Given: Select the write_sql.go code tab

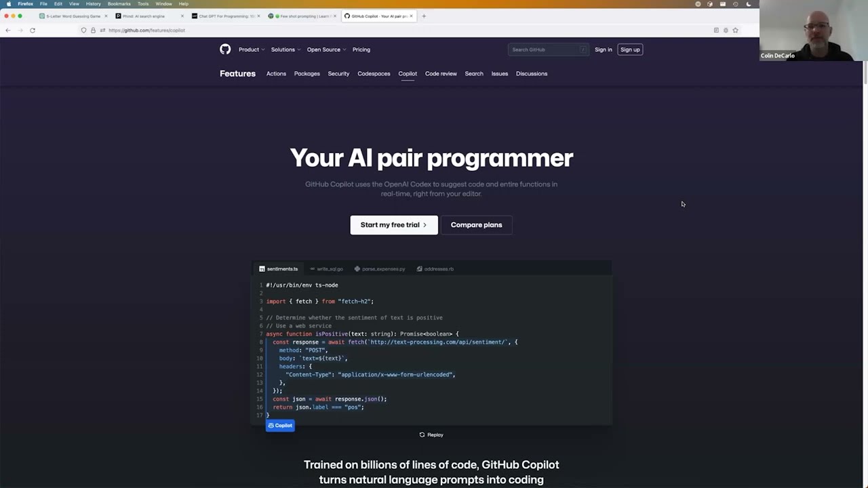Looking at the screenshot, I should click(326, 269).
